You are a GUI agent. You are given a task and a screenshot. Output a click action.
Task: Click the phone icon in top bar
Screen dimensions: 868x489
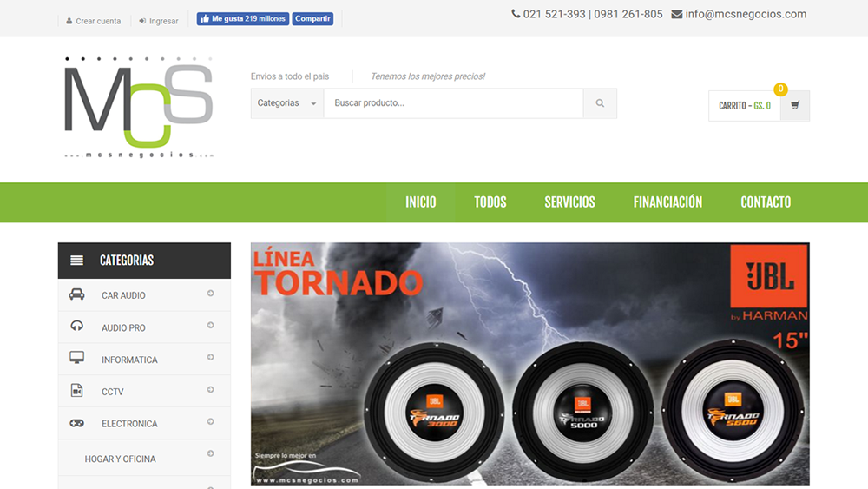[x=516, y=14]
